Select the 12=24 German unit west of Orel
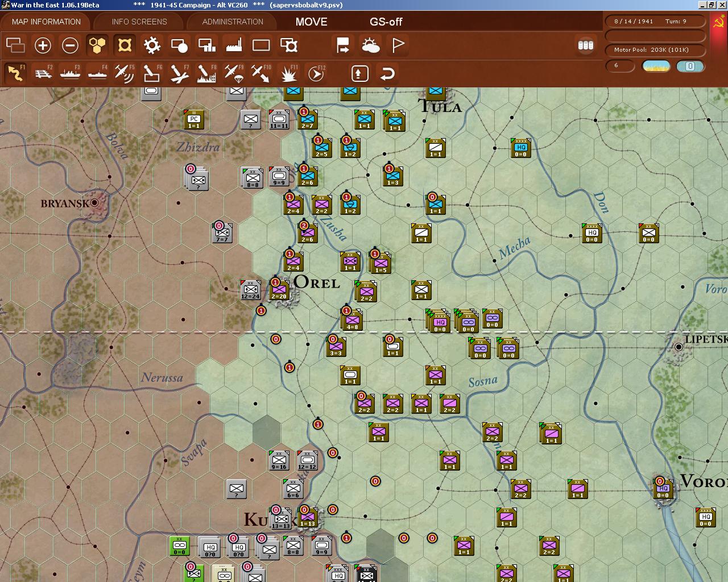 point(250,290)
